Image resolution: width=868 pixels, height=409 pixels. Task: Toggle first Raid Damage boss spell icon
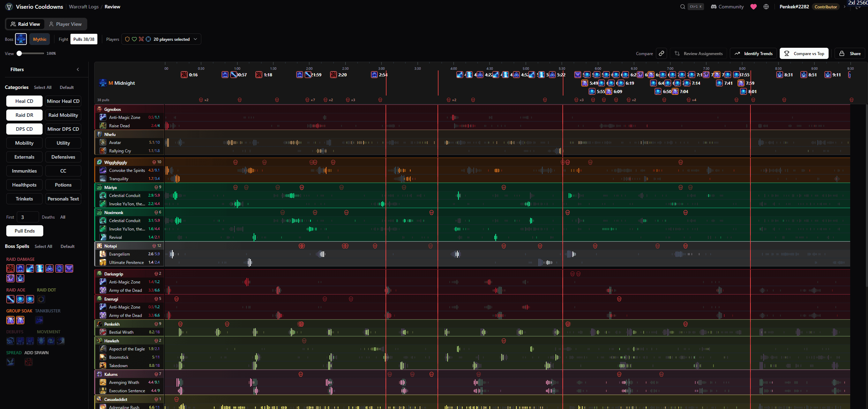(10, 268)
